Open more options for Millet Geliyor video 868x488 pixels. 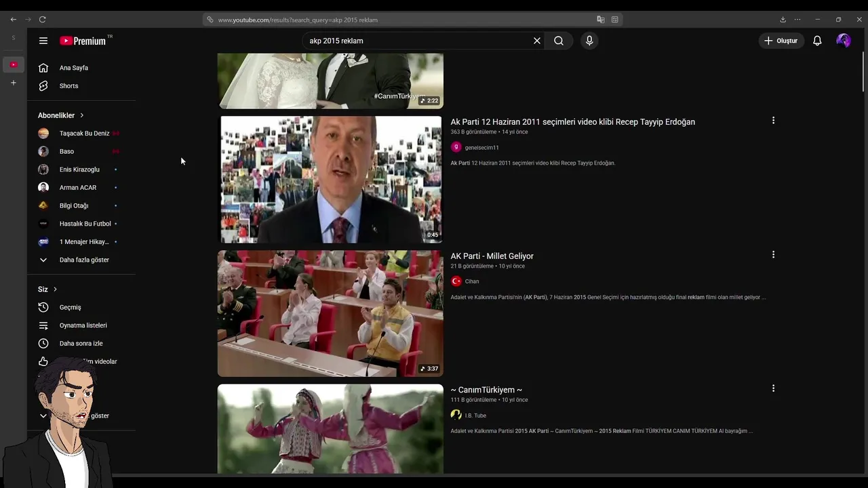(x=773, y=255)
